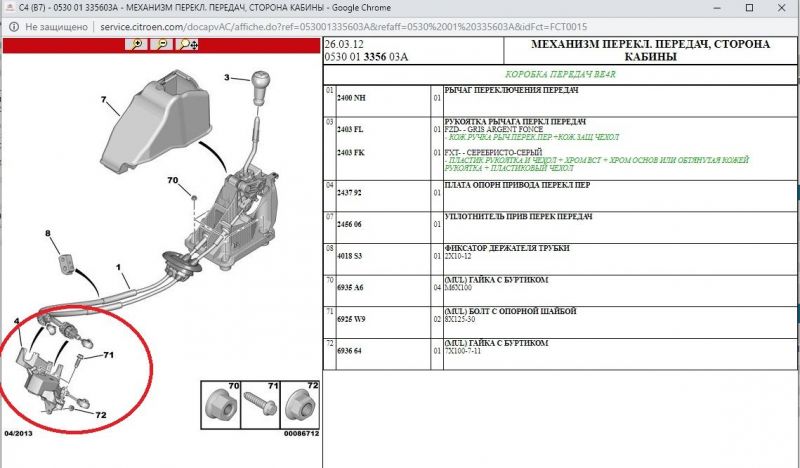This screenshot has width=800, height=468.
Task: Maximize the Chrome window
Action: [x=750, y=8]
